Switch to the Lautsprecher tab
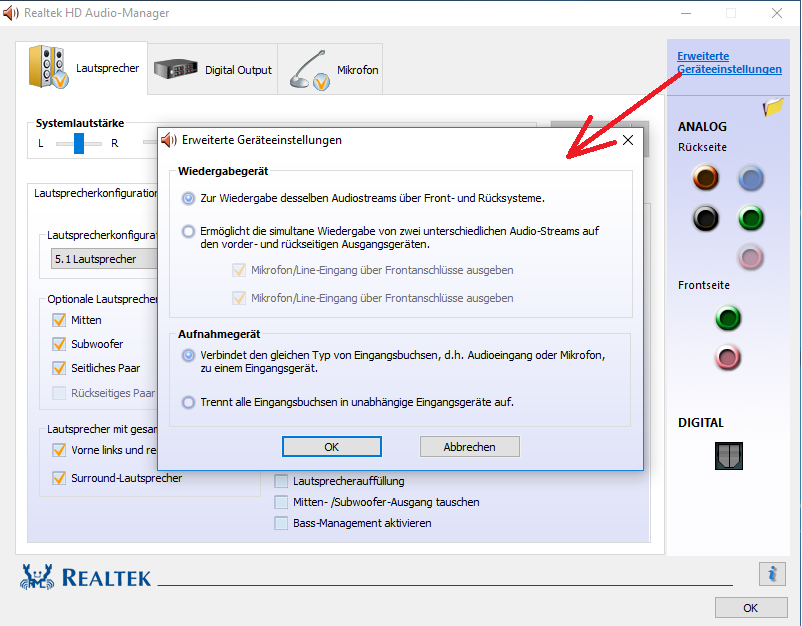The width and height of the screenshot is (802, 626). coord(82,68)
